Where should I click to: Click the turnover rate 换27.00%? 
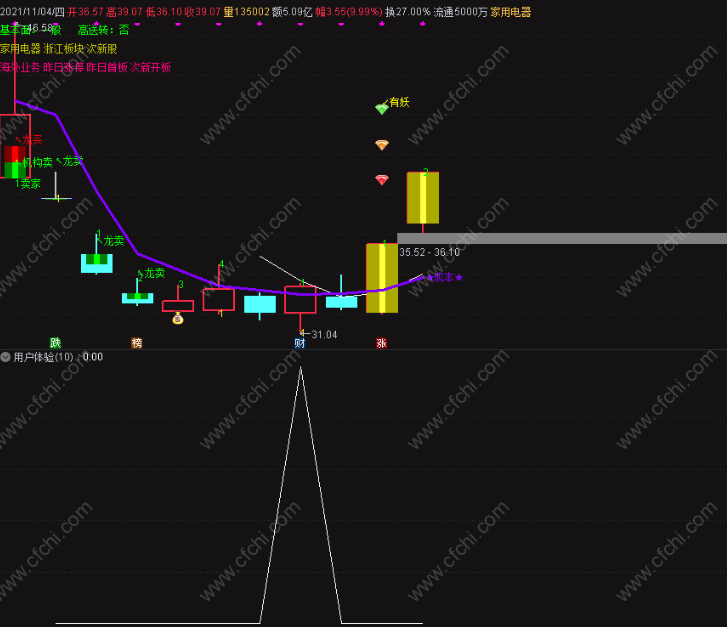click(408, 12)
